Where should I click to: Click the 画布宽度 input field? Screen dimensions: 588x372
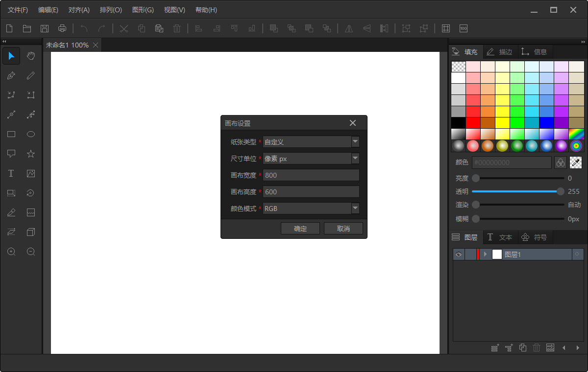311,175
